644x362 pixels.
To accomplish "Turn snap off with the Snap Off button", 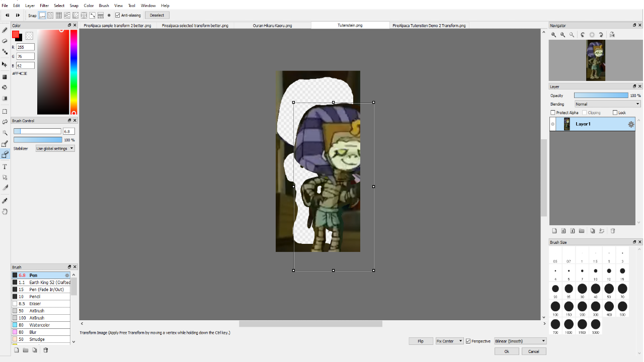I will 42,15.
